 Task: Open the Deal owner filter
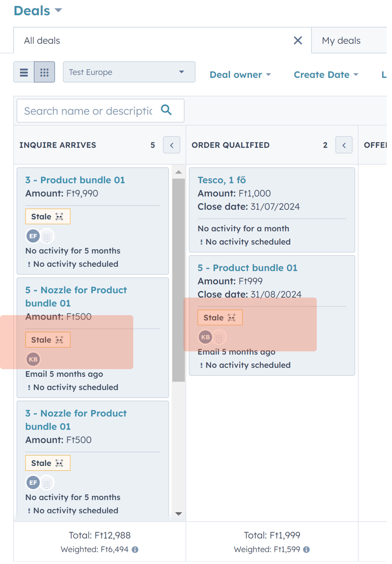coord(240,75)
